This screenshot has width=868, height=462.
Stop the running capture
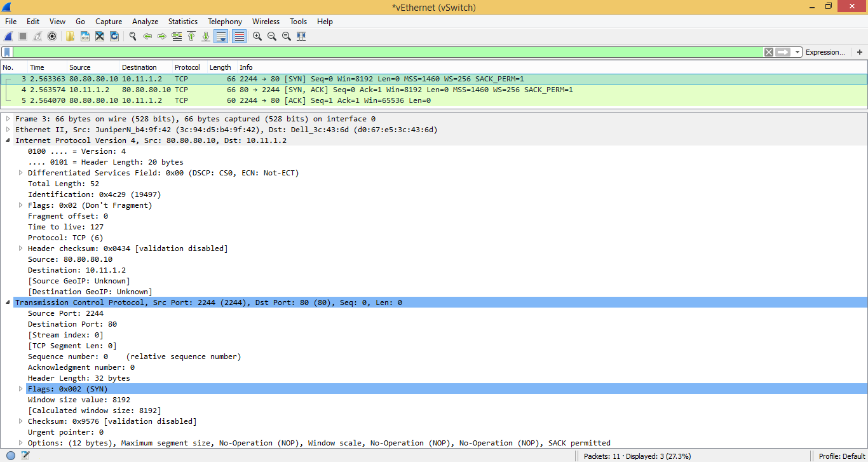pyautogui.click(x=23, y=36)
